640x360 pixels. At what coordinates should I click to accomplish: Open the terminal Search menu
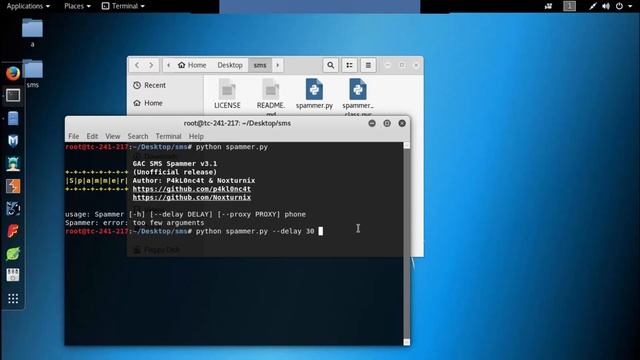[x=138, y=136]
